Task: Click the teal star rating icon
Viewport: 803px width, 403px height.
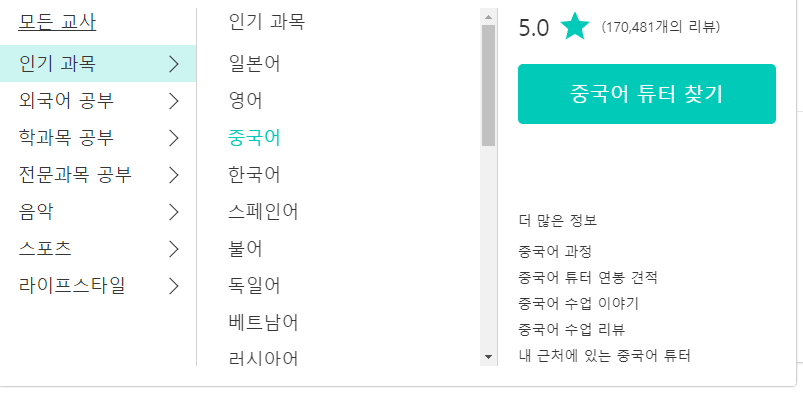Action: pyautogui.click(x=575, y=27)
